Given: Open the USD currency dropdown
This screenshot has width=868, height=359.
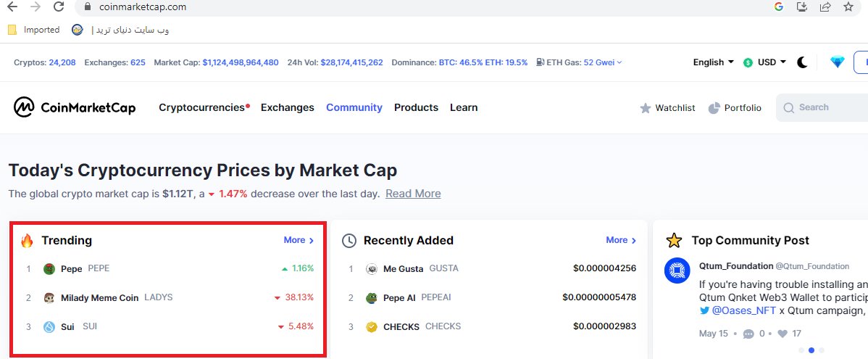Looking at the screenshot, I should (764, 62).
